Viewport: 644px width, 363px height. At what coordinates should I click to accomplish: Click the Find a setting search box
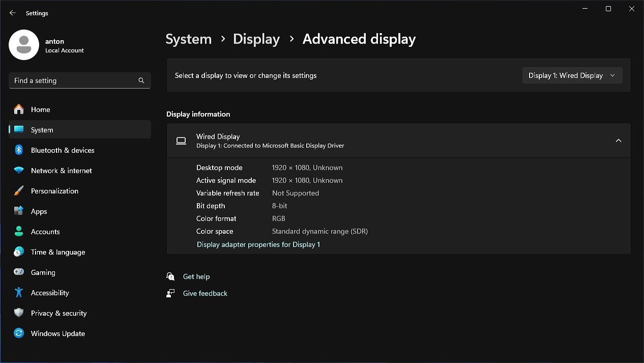[74, 80]
